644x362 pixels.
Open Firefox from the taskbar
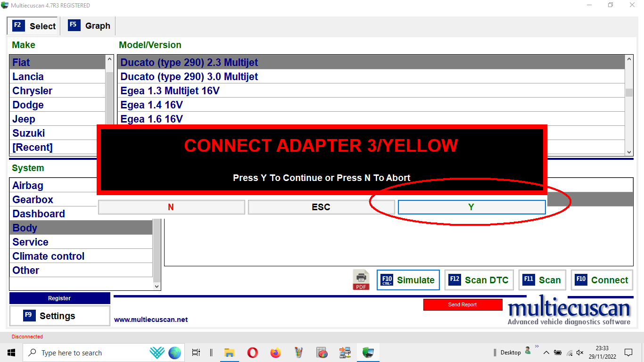275,353
